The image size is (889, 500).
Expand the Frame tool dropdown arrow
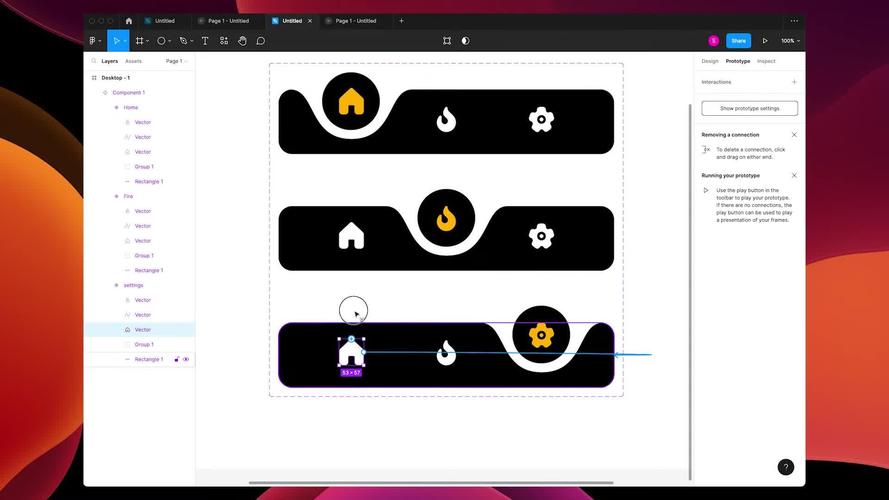[149, 42]
